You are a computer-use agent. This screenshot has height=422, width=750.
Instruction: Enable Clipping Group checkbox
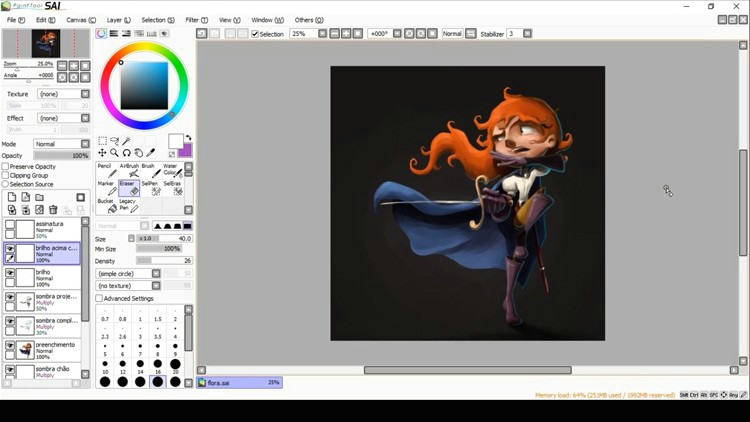pos(5,175)
